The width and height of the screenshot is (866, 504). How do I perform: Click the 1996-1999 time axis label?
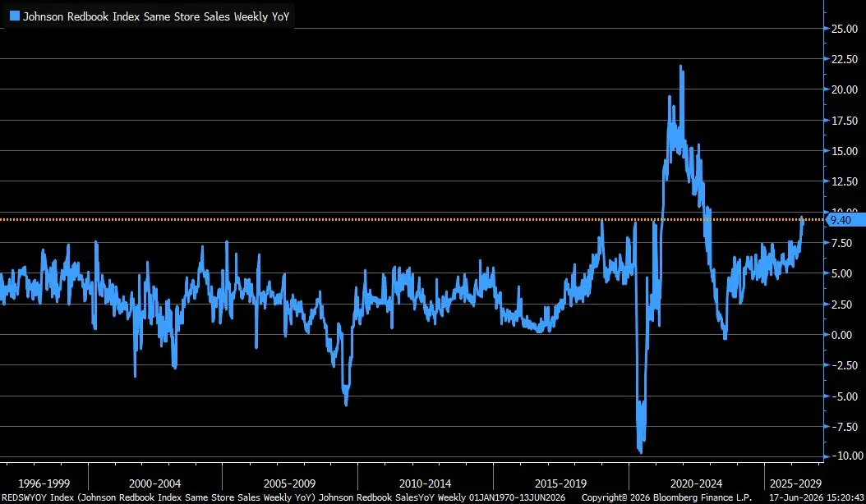point(44,484)
